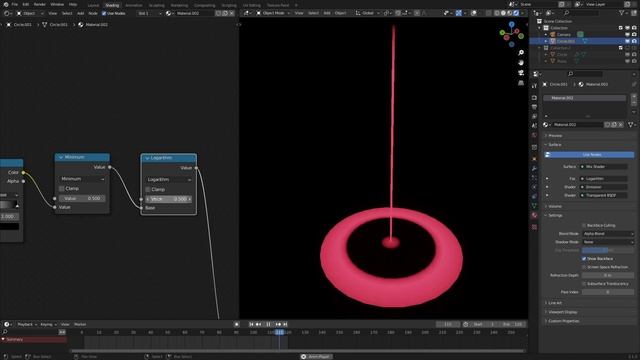Toggle Clamp checkbox on the Minimum node
Screen dimensions: 640x360
point(62,189)
